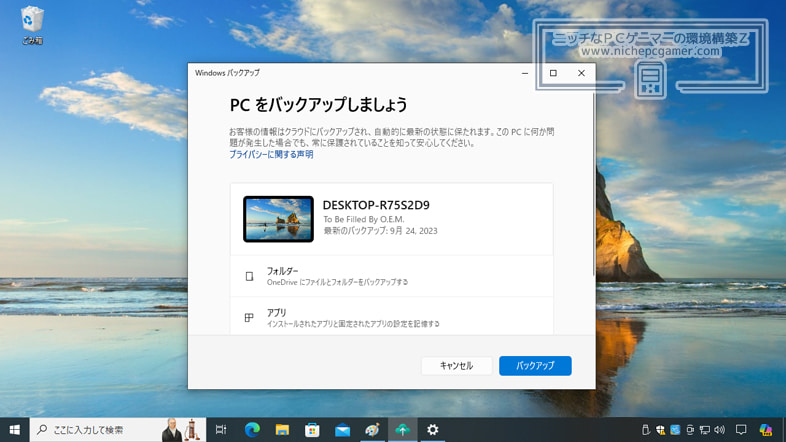Open the Copilot icon in the taskbar corner
Image resolution: width=786 pixels, height=442 pixels.
click(766, 429)
